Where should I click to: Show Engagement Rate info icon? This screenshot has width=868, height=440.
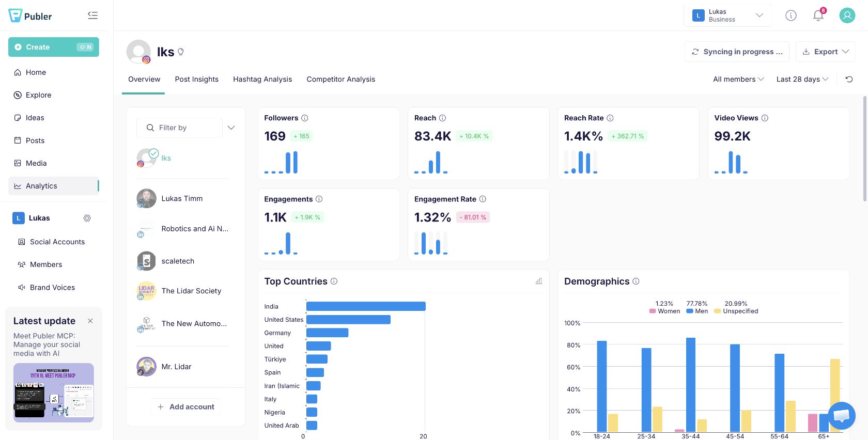coord(483,199)
